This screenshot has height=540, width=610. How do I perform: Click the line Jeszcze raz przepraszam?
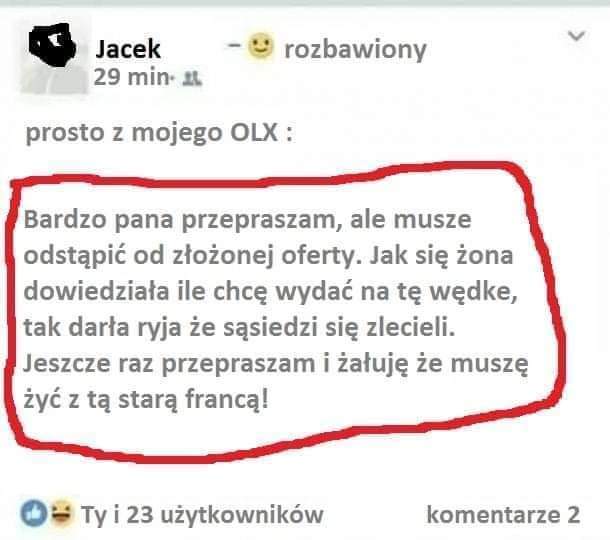(x=276, y=365)
